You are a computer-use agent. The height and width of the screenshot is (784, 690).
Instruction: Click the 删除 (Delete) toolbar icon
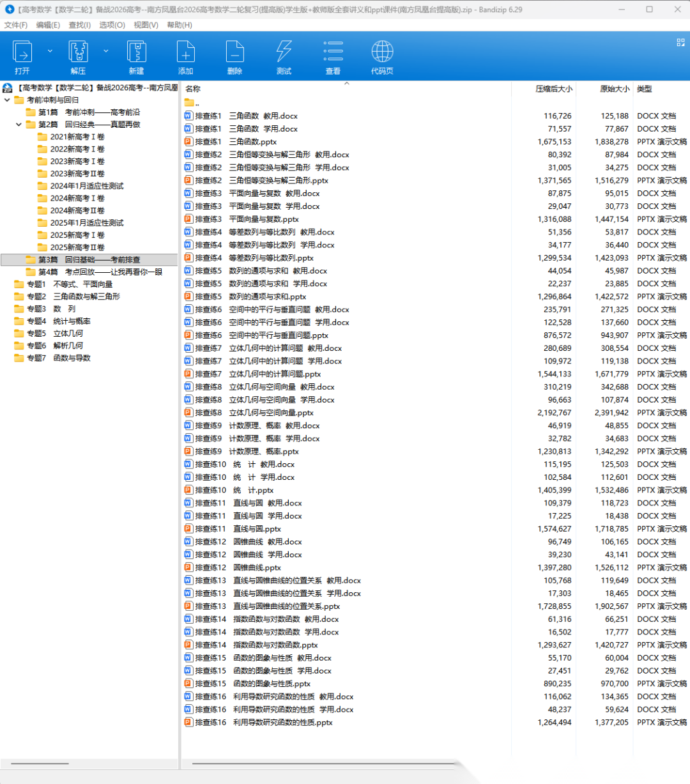point(234,56)
